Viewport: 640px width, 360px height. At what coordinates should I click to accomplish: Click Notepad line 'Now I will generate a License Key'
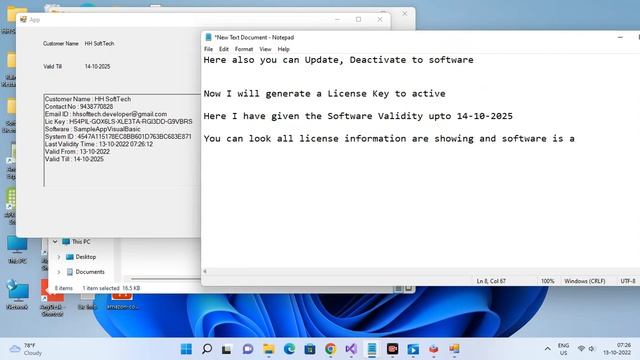(324, 94)
